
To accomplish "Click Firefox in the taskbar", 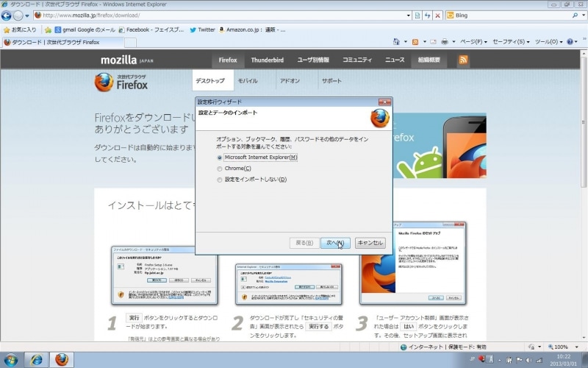I will pyautogui.click(x=62, y=360).
